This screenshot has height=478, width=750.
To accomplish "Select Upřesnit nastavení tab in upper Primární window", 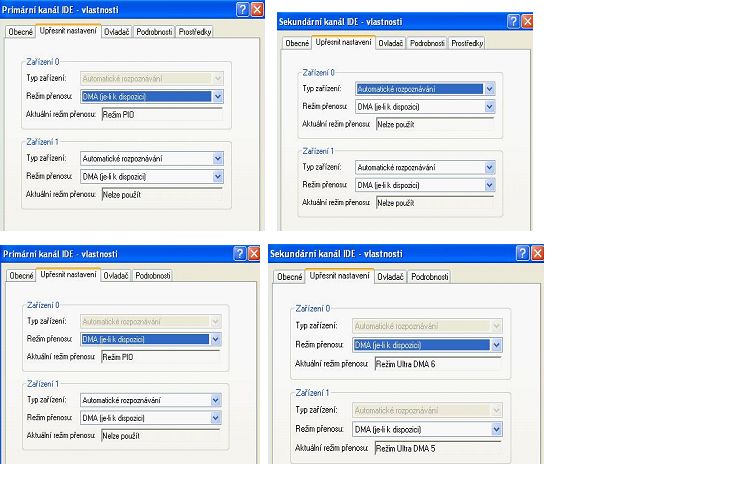I will pos(68,31).
